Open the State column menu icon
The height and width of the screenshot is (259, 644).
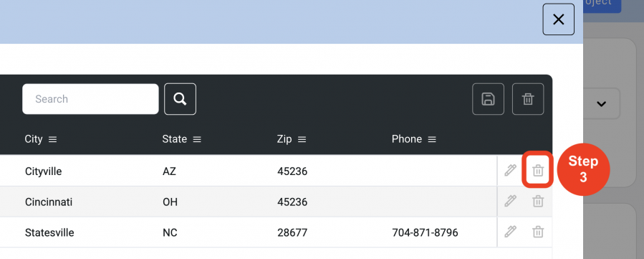point(197,140)
